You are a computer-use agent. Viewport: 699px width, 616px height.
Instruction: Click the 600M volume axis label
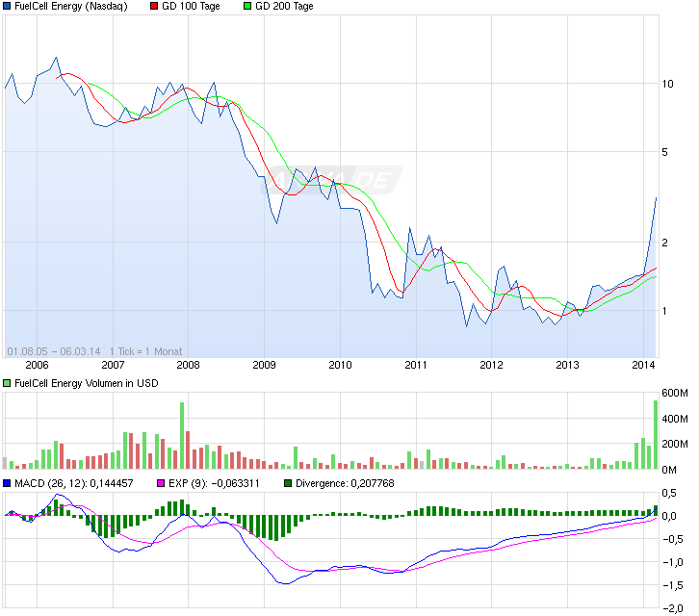pos(675,393)
